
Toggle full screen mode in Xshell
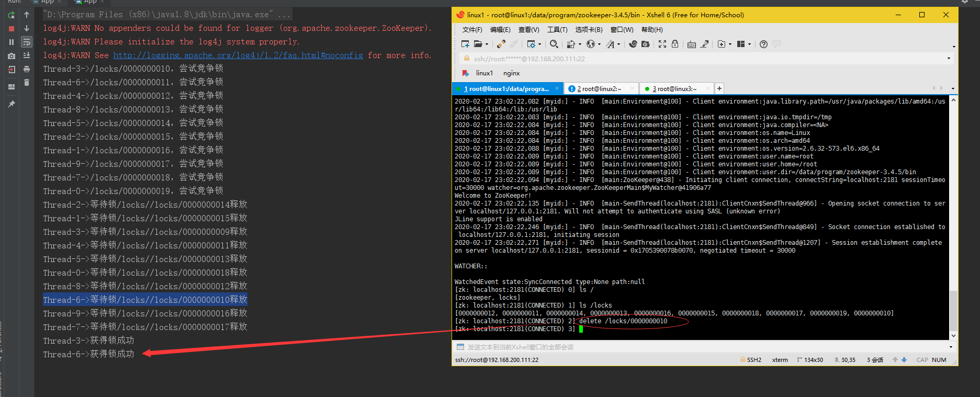click(662, 44)
